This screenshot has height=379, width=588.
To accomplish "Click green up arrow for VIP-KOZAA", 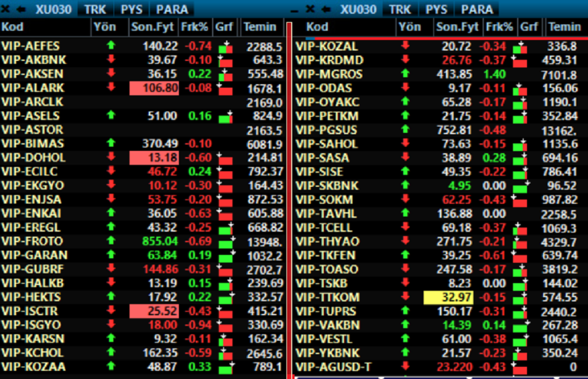I will [110, 366].
